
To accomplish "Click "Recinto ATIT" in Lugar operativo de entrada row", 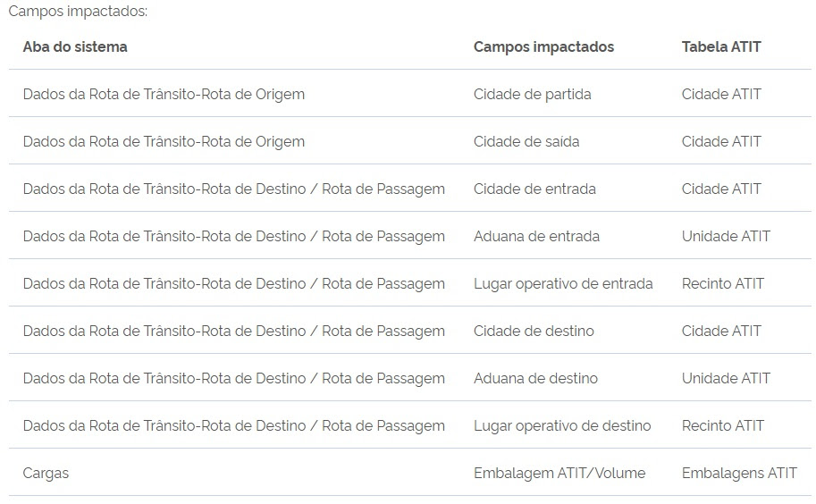I will (x=723, y=283).
